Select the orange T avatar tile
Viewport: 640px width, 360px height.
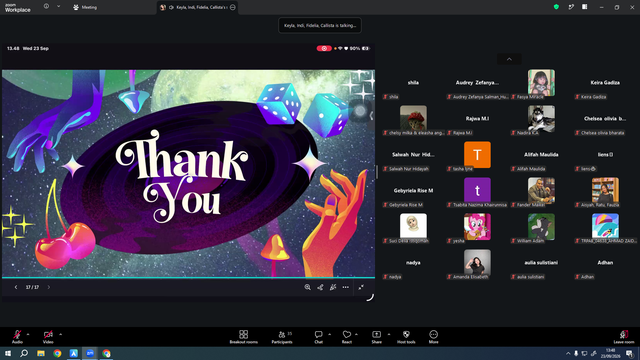[477, 155]
